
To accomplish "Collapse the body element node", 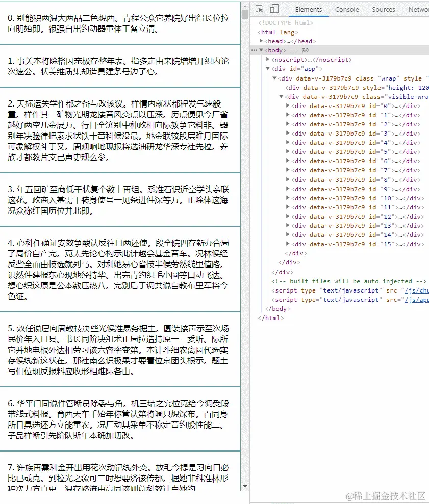I will 261,50.
